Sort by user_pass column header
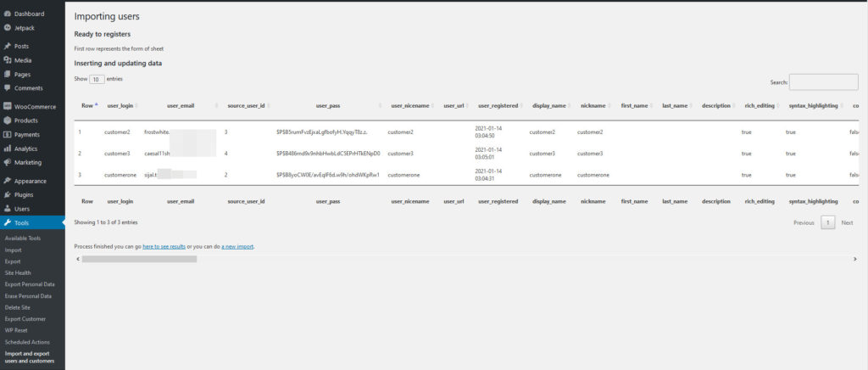The image size is (868, 370). click(x=328, y=105)
